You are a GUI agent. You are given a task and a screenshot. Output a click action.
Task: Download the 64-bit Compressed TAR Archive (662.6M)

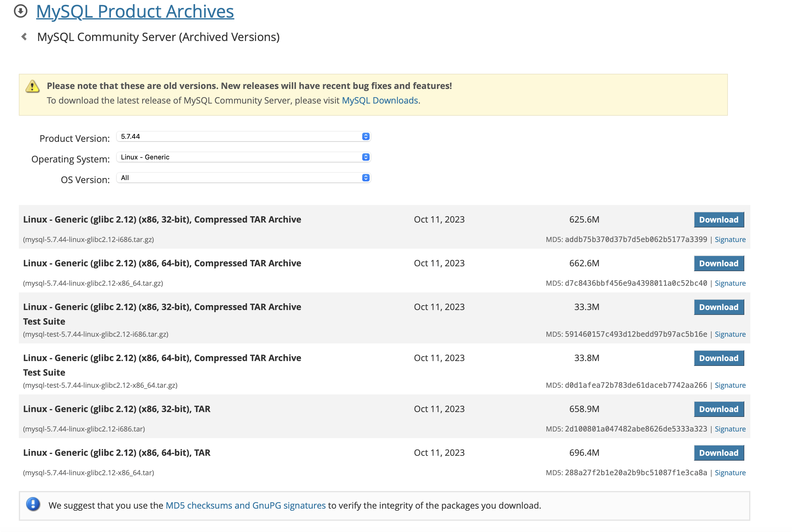click(x=719, y=264)
